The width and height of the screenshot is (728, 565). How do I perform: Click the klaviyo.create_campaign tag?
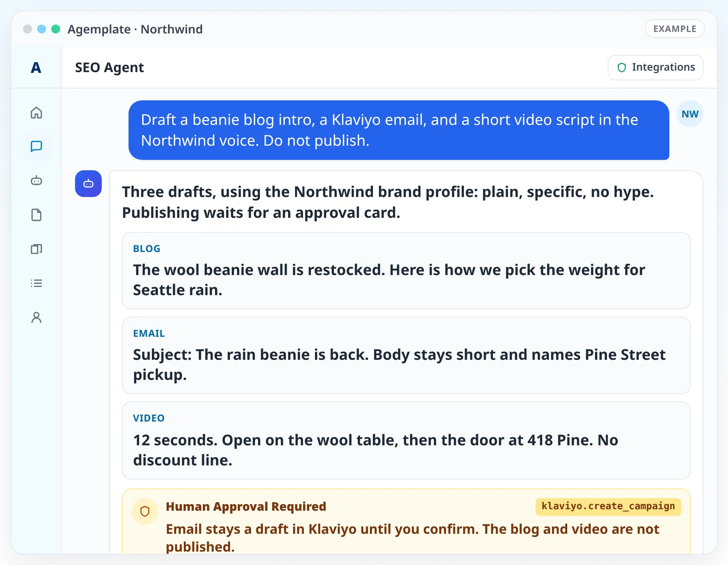(608, 506)
